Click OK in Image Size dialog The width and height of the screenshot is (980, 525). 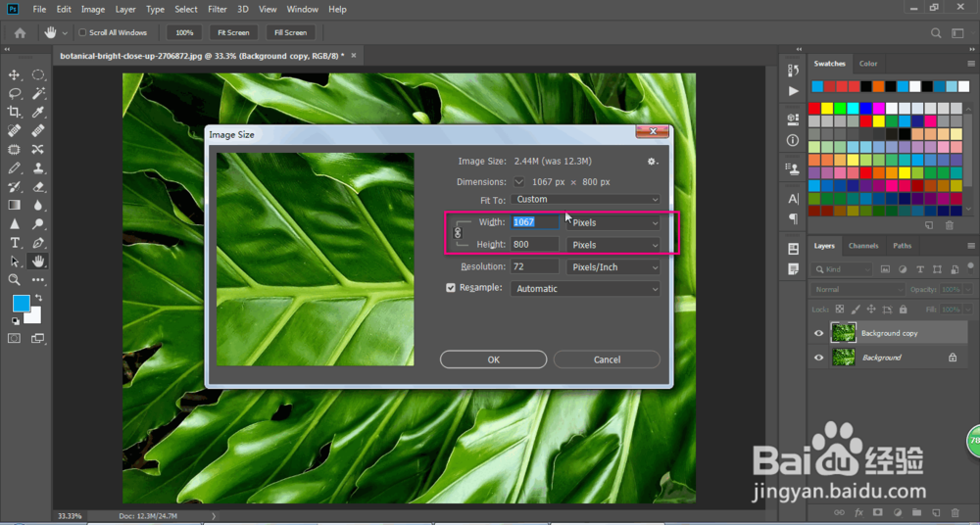(x=494, y=359)
